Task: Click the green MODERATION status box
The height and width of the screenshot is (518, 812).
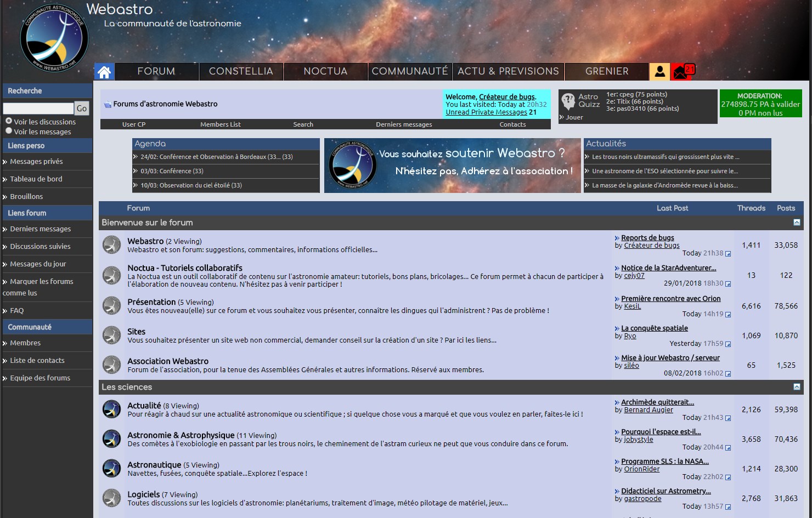Action: [x=760, y=104]
